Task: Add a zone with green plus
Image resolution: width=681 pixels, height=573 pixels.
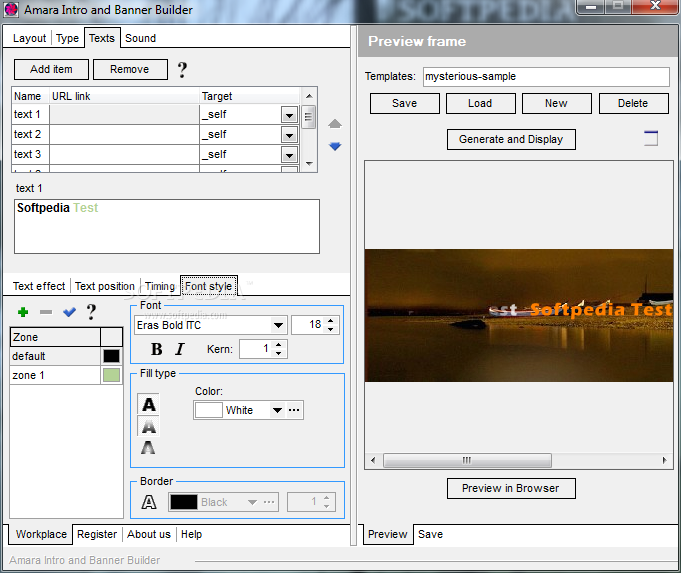Action: click(23, 312)
